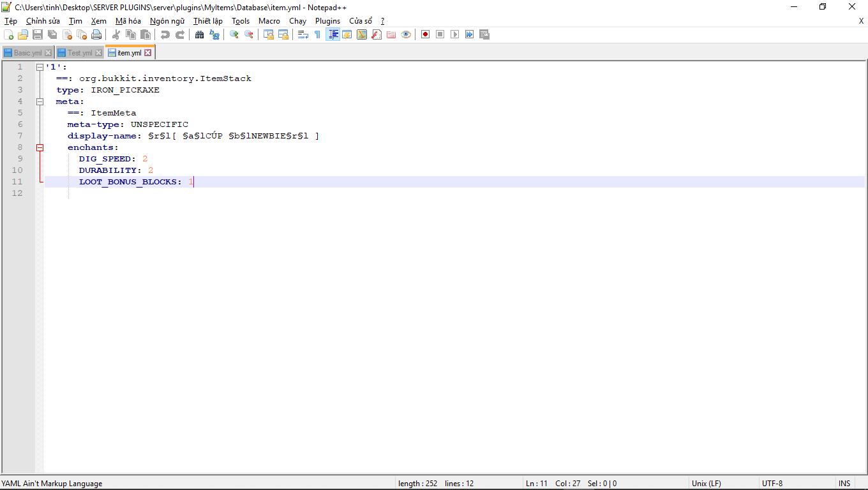
Task: Toggle Word Wrap in the toolbar
Action: pos(303,34)
